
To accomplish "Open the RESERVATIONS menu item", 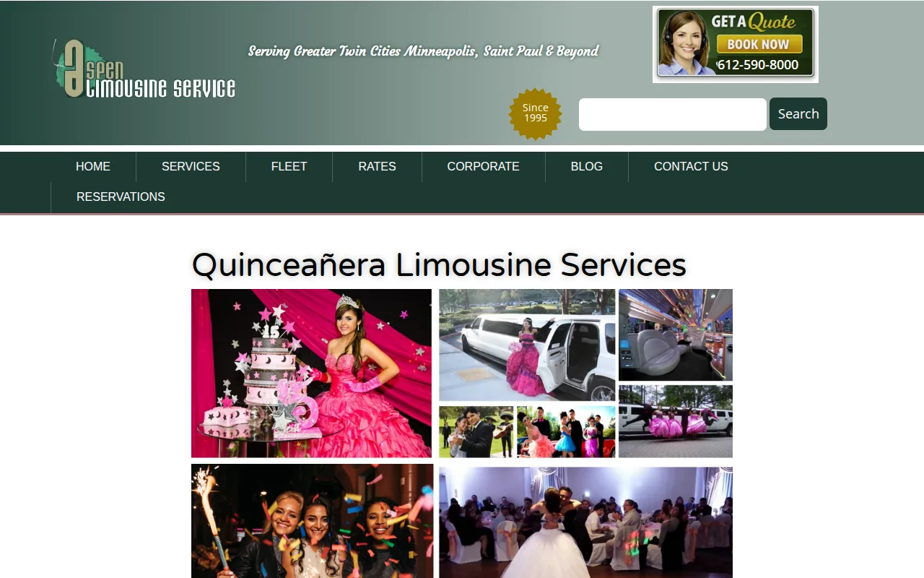I will pyautogui.click(x=121, y=197).
